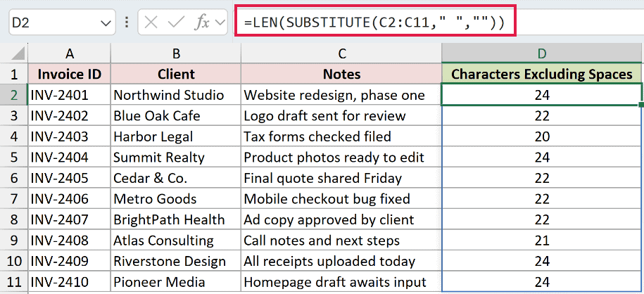The height and width of the screenshot is (294, 644).
Task: Select cell INV-2406
Action: [x=70, y=199]
